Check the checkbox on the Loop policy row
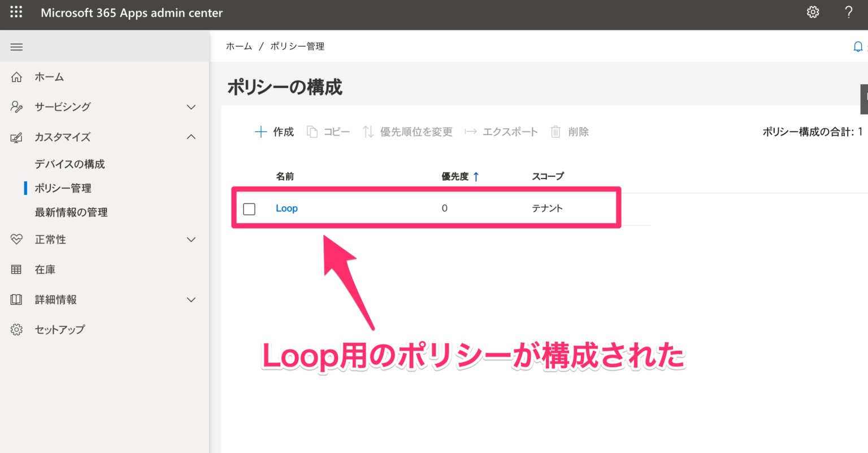This screenshot has height=453, width=868. (249, 208)
